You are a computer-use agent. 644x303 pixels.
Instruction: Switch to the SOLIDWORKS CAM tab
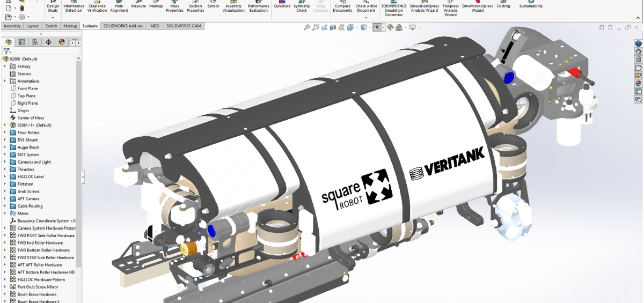184,26
